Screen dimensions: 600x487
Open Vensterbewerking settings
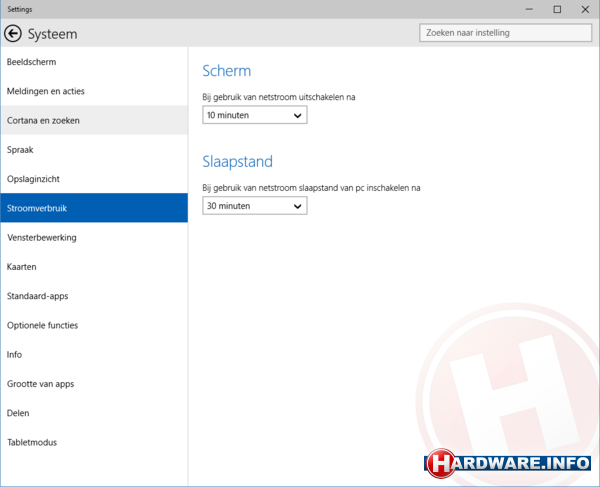click(41, 237)
